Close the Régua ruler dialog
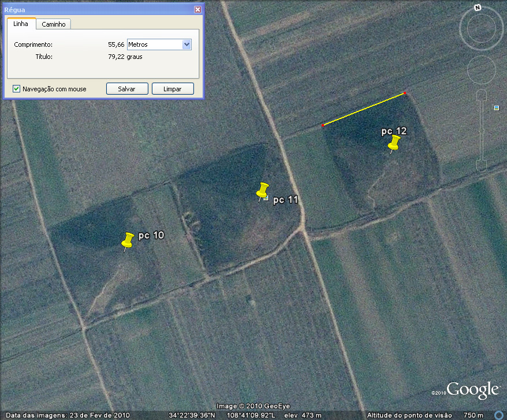 click(197, 10)
